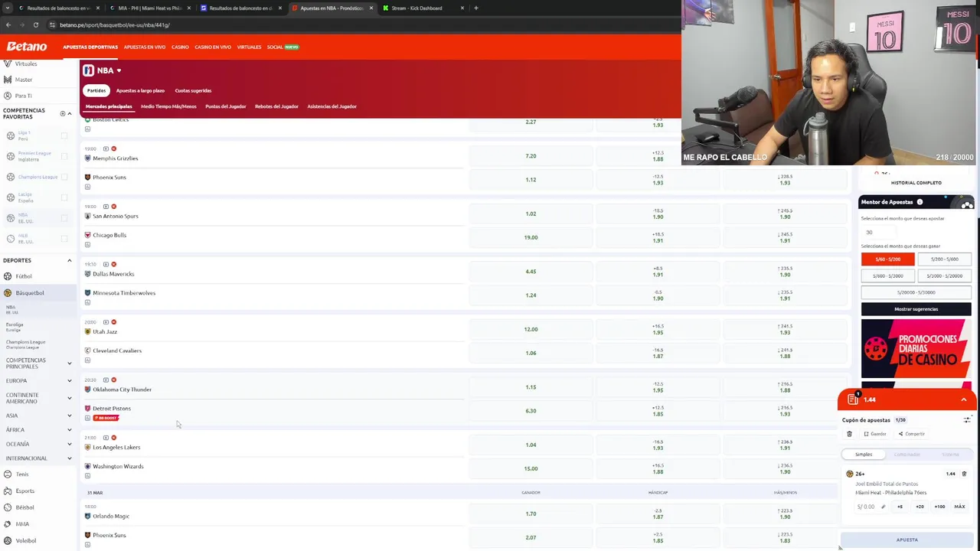Screen dimensions: 980x551
Task: Select Esports in the sports list
Action: pyautogui.click(x=24, y=491)
